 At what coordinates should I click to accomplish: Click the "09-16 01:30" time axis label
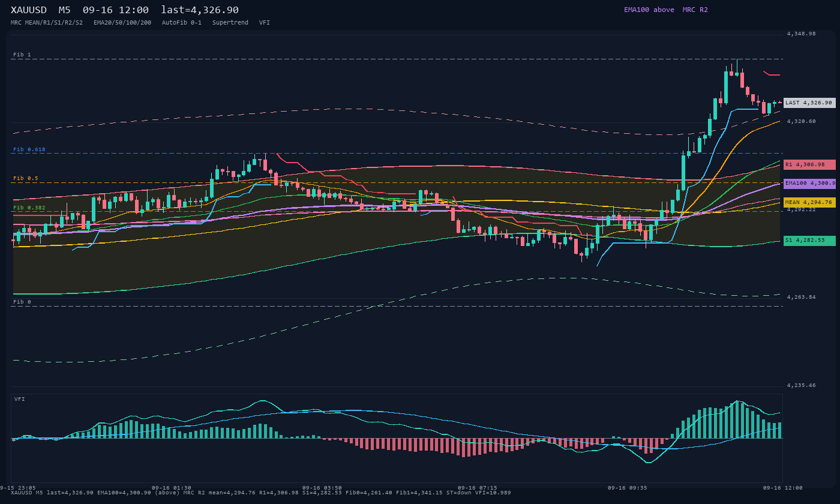[x=172, y=488]
